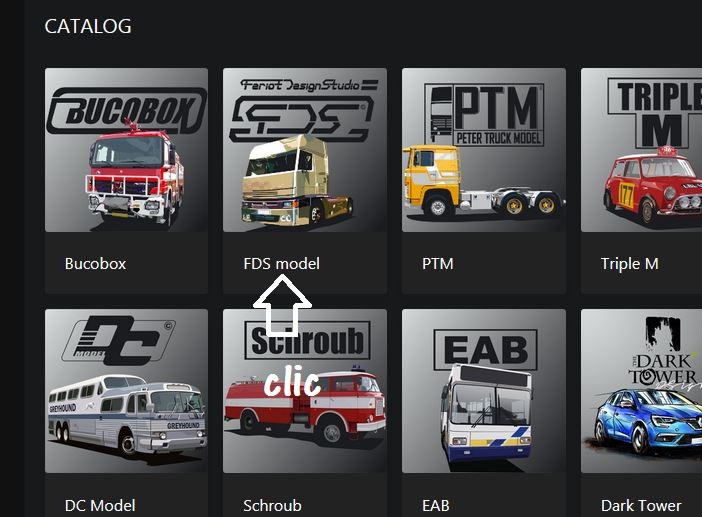Open the Dark Tower blue car thumbnail

coord(641,391)
